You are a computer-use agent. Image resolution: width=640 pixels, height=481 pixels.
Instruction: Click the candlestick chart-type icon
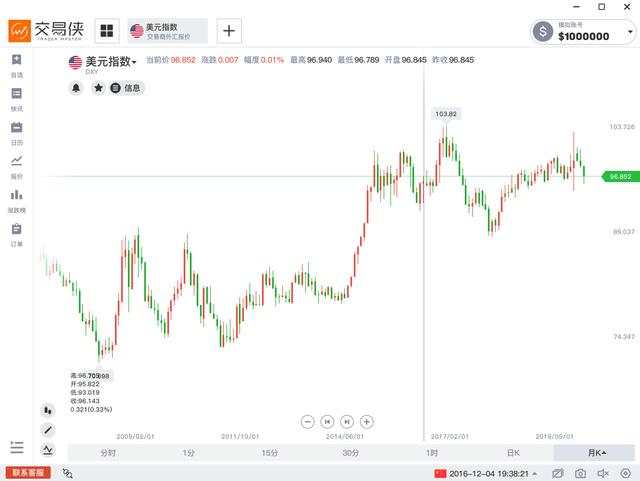(x=48, y=410)
